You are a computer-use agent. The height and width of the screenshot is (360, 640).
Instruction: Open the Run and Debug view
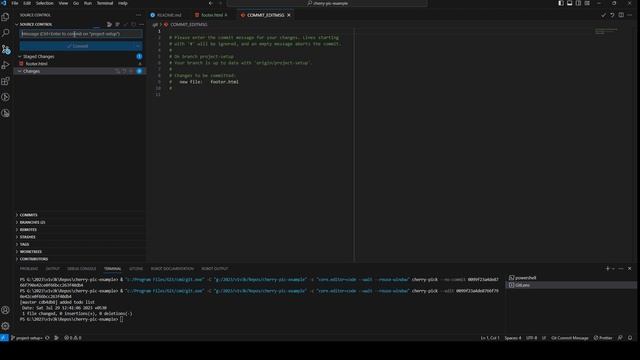5,65
